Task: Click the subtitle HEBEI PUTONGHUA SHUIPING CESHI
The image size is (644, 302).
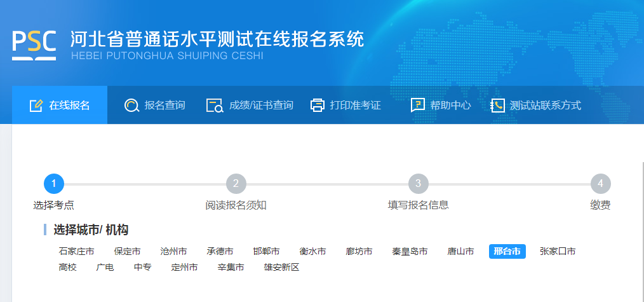Action: (167, 56)
